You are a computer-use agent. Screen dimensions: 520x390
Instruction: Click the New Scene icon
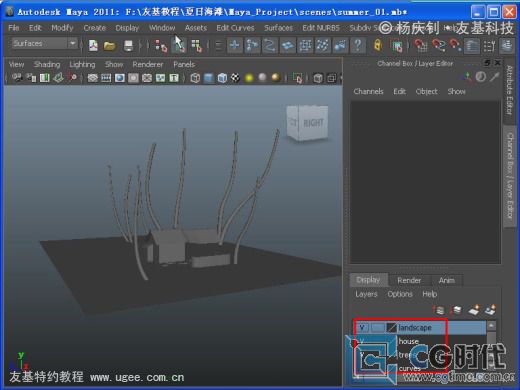(x=93, y=46)
